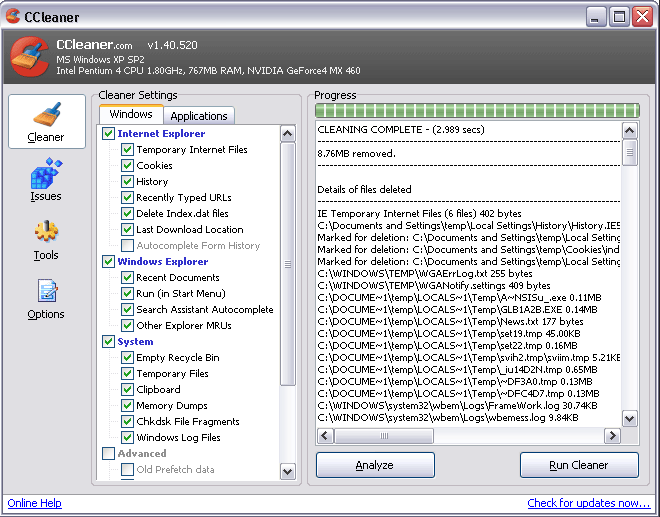Screen dimensions: 660x517
Task: Select the System heading
Action: coord(135,341)
